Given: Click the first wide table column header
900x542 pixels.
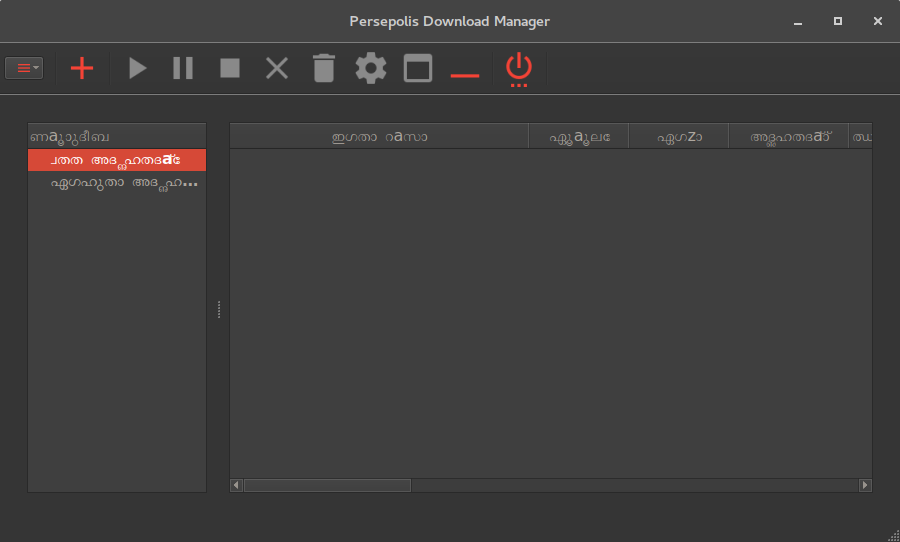Looking at the screenshot, I should 379,137.
